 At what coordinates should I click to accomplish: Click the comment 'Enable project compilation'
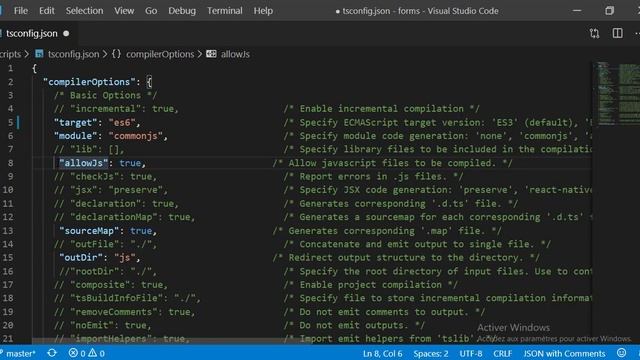click(371, 284)
